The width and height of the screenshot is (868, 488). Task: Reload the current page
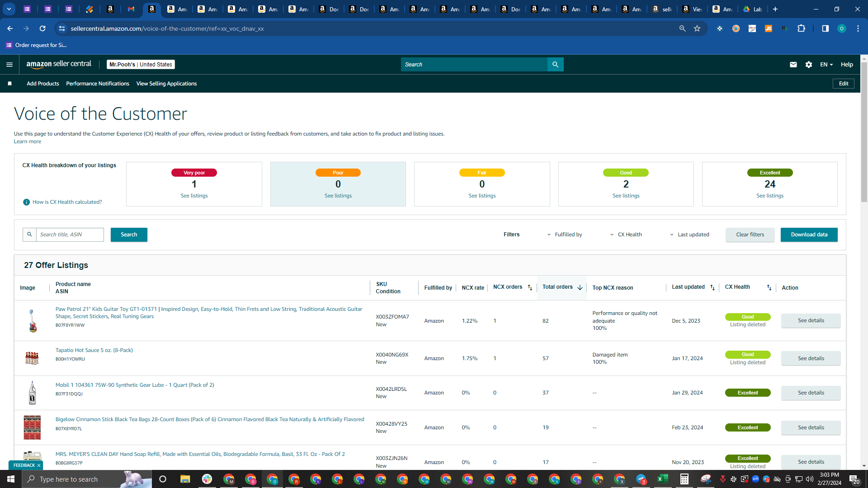[x=42, y=28]
